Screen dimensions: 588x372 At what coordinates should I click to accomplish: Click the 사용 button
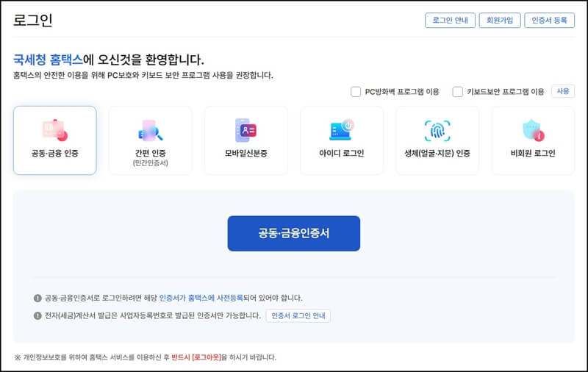click(x=563, y=91)
